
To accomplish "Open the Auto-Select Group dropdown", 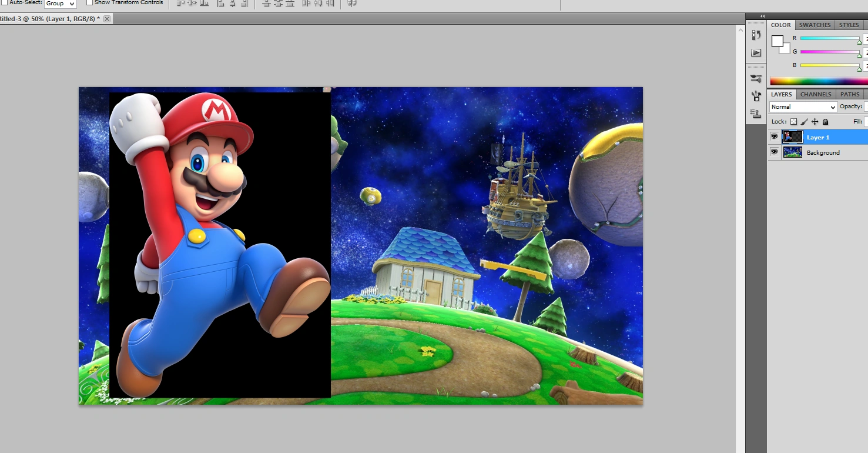I will [61, 4].
